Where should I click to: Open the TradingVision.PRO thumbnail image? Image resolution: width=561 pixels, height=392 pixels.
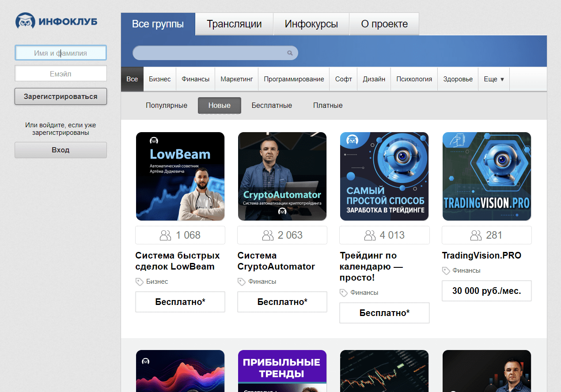pyautogui.click(x=487, y=176)
